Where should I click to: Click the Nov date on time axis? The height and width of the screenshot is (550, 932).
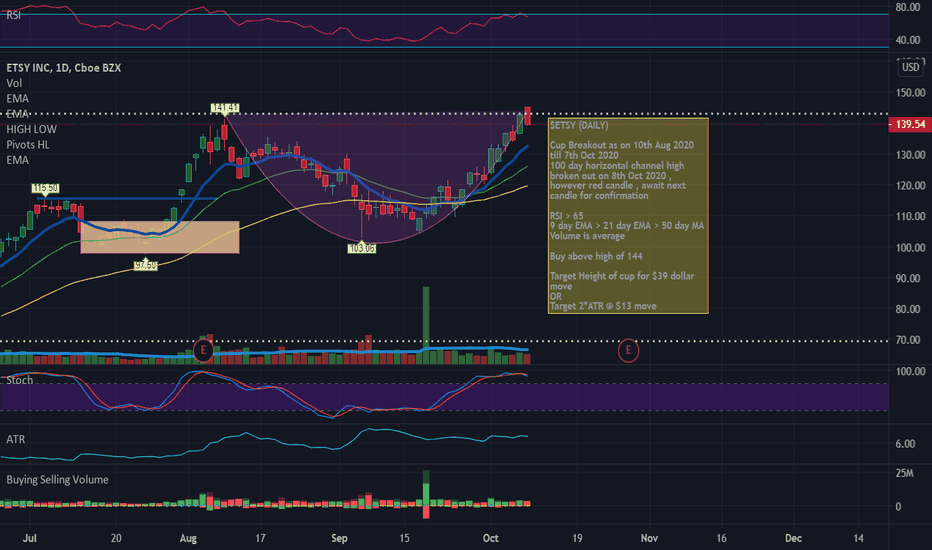[649, 538]
